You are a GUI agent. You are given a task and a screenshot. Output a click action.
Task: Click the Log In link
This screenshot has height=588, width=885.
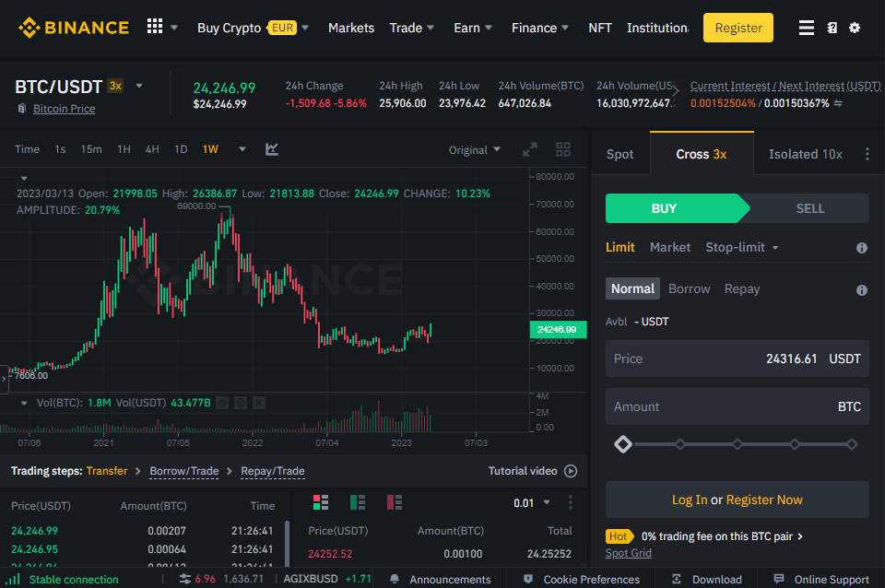coord(690,500)
